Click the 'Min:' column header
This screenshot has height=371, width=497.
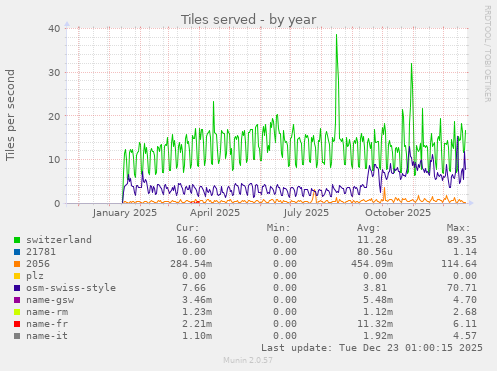(278, 228)
